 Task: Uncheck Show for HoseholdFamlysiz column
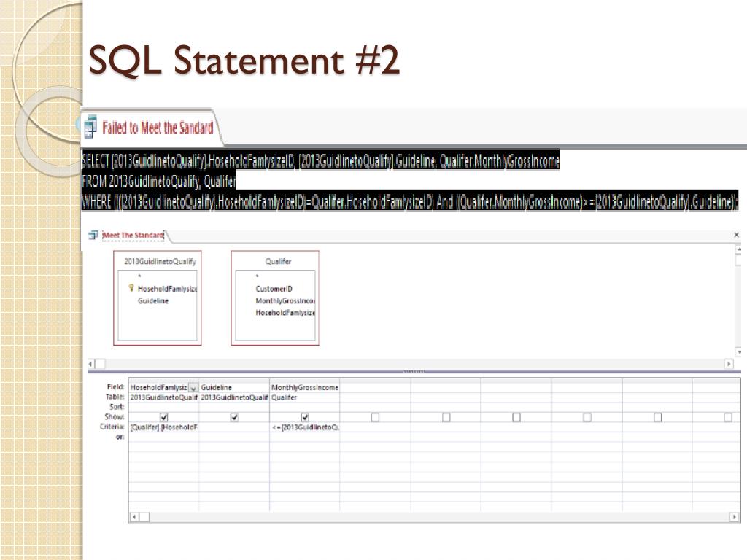tap(164, 417)
